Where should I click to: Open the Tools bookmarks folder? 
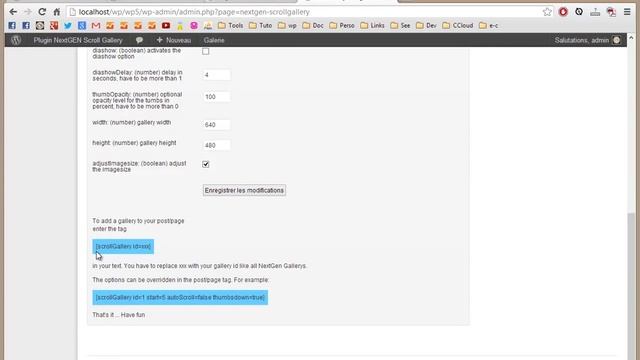(x=230, y=25)
